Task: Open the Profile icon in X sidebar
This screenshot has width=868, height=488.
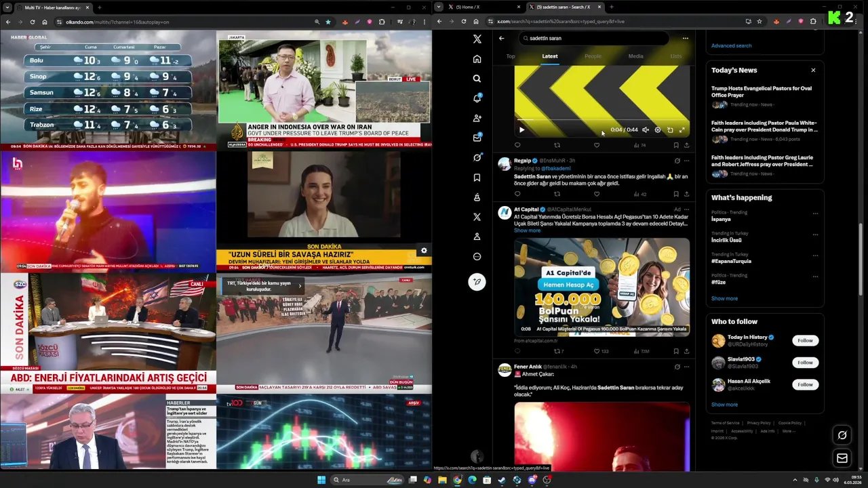Action: click(x=477, y=237)
